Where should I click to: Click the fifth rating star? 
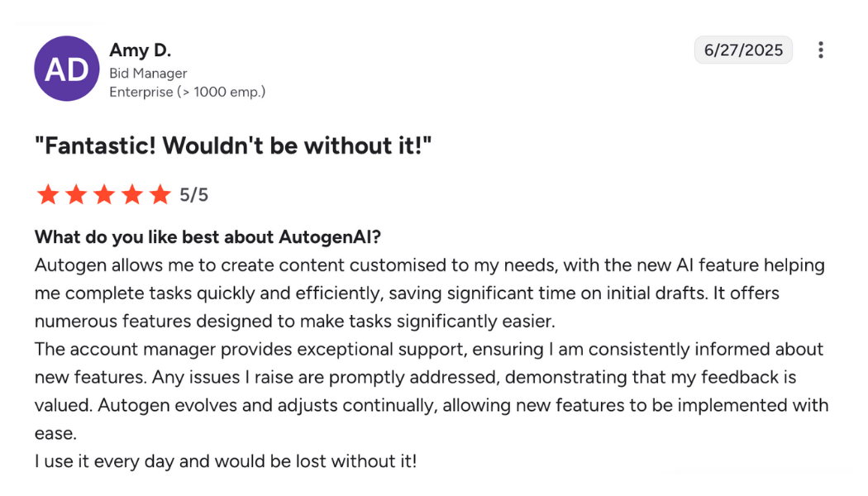click(x=160, y=195)
